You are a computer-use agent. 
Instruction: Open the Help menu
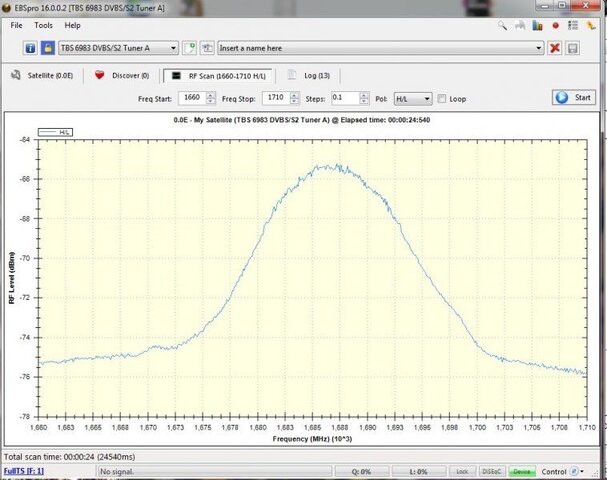click(x=72, y=26)
